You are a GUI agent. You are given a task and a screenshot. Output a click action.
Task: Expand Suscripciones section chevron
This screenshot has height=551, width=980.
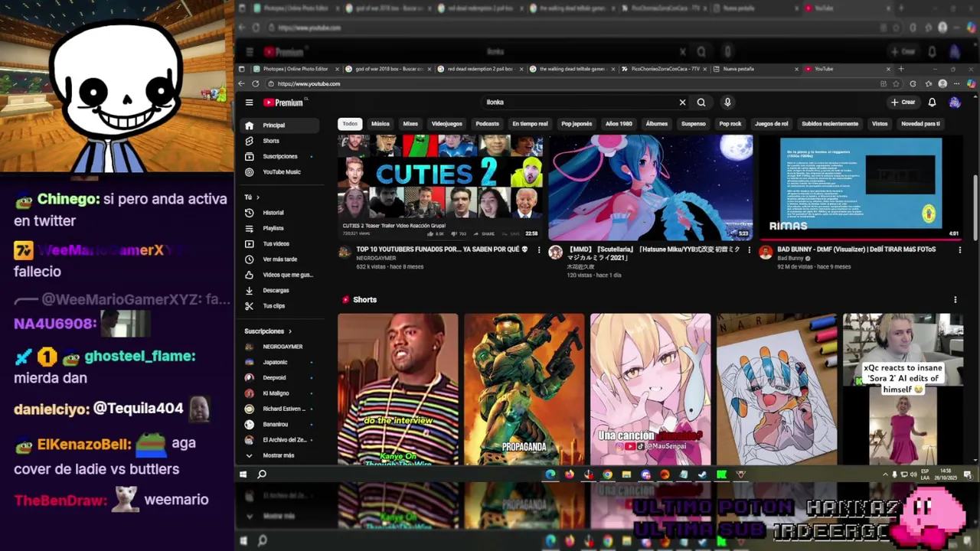290,331
